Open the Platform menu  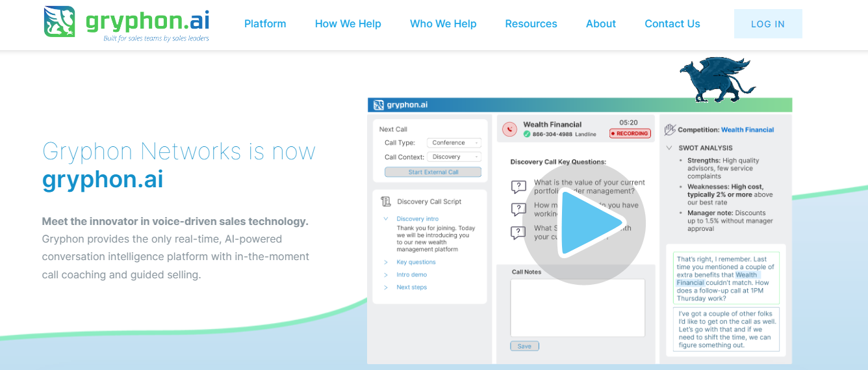(265, 24)
